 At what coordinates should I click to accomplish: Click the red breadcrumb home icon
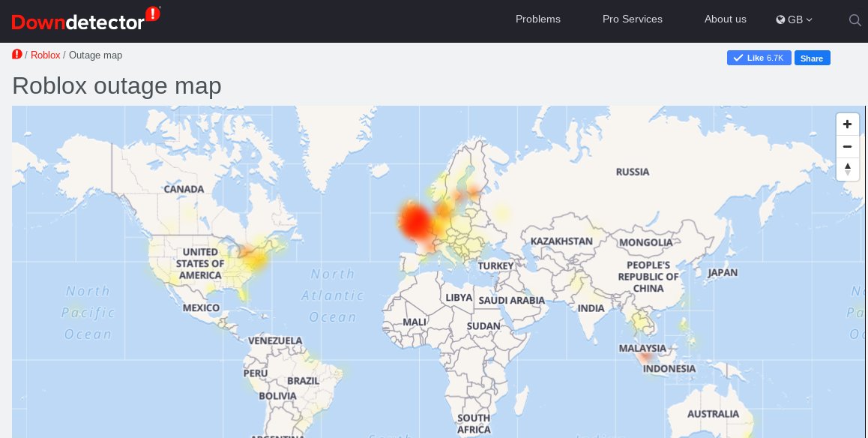click(17, 54)
